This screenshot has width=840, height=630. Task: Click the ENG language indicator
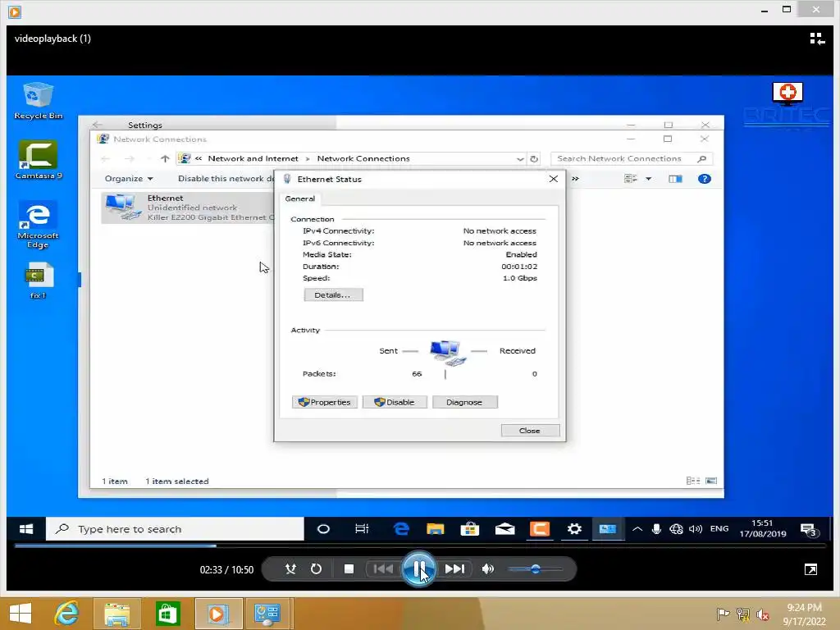(x=719, y=529)
